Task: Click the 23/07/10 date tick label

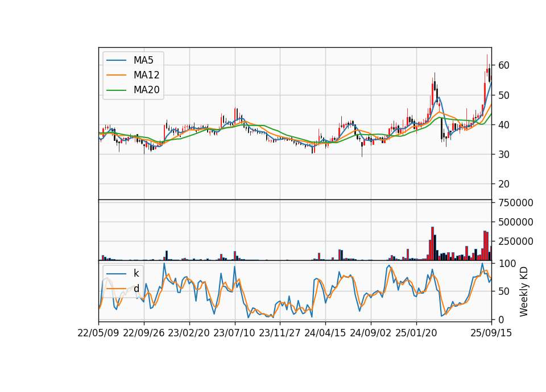Action: (234, 333)
